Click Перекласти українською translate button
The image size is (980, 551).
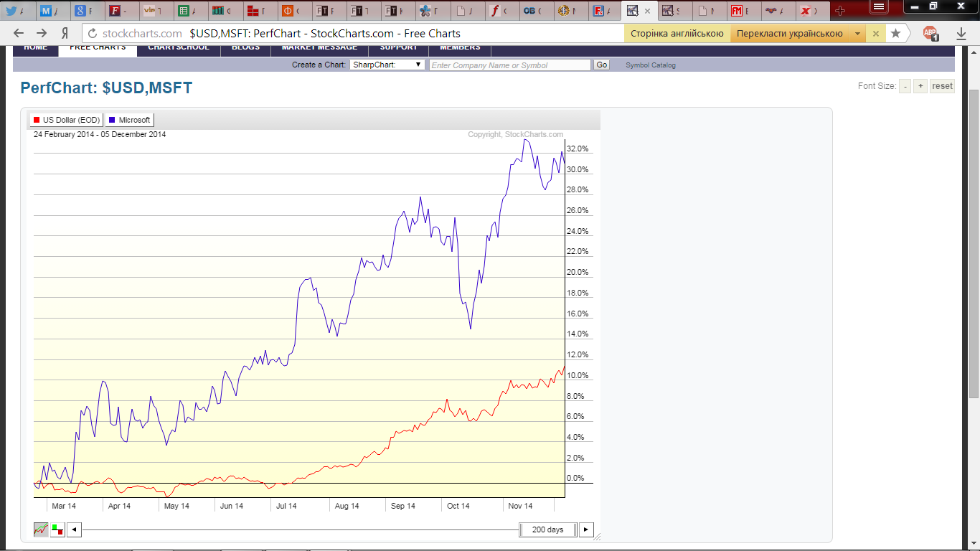click(x=790, y=34)
